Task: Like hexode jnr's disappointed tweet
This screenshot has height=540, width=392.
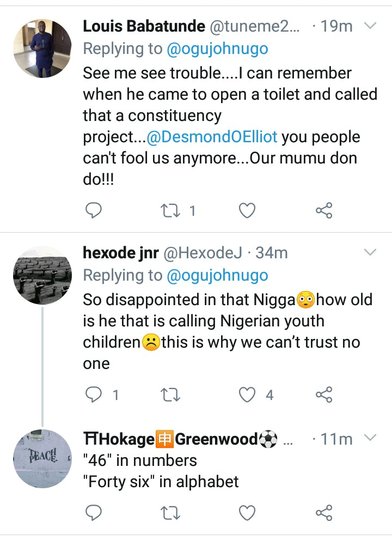Action: click(x=248, y=395)
